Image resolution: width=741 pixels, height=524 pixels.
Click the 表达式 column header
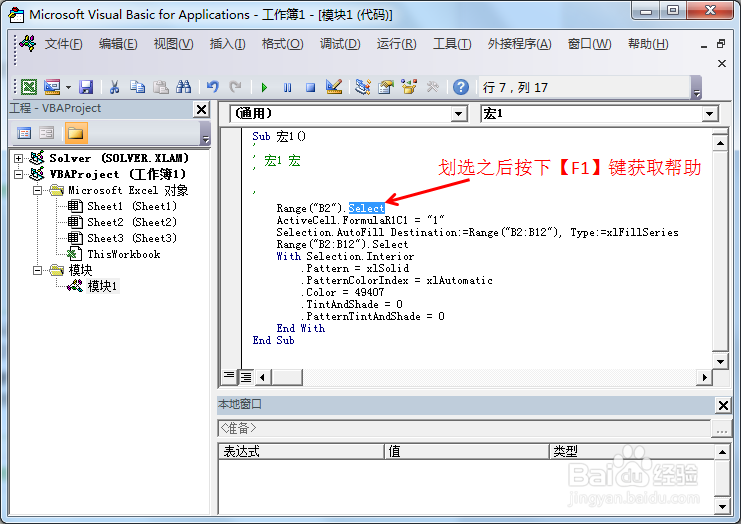302,451
